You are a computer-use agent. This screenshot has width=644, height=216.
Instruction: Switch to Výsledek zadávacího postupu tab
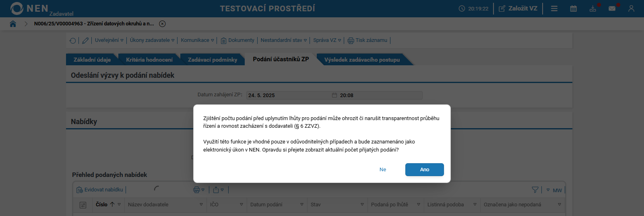pos(362,60)
